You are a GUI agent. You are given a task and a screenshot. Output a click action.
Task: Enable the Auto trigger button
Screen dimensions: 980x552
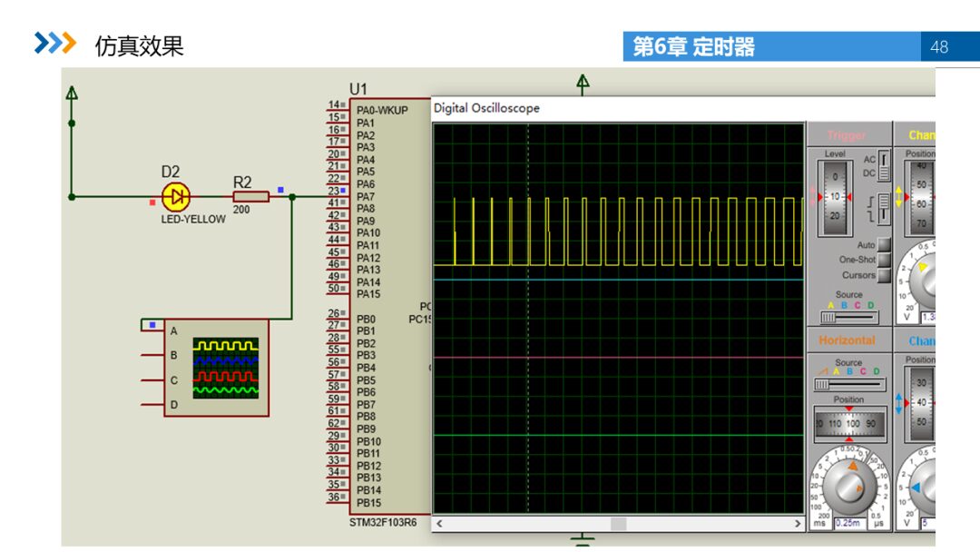pos(884,244)
